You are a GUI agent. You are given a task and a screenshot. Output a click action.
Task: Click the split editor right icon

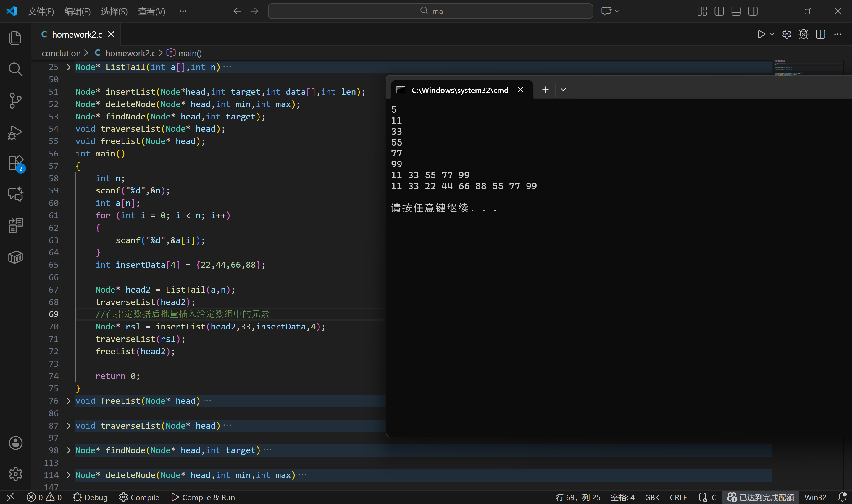click(820, 34)
